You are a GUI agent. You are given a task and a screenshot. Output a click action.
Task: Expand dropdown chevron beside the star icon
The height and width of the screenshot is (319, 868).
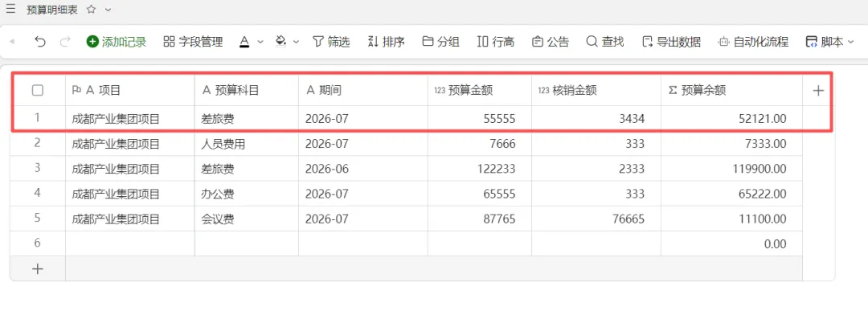coord(108,10)
